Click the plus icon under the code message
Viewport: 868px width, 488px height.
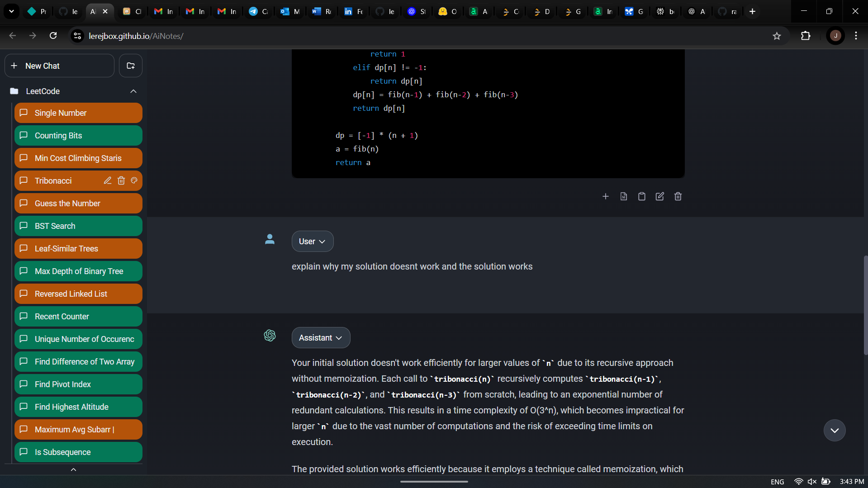(605, 196)
